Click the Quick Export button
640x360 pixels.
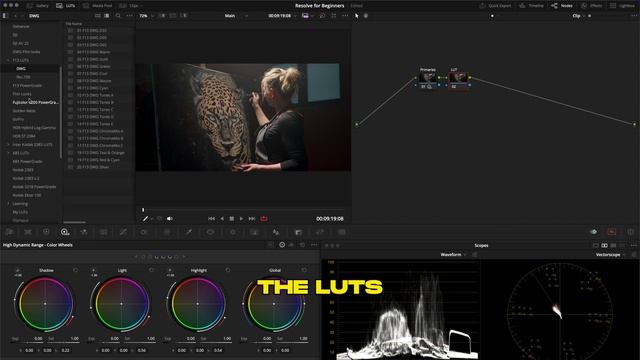coord(495,6)
